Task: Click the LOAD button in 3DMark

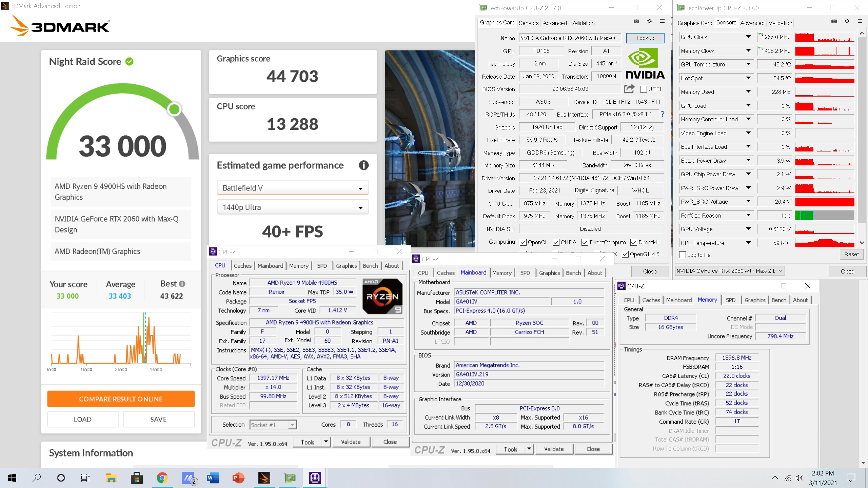Action: tap(83, 419)
